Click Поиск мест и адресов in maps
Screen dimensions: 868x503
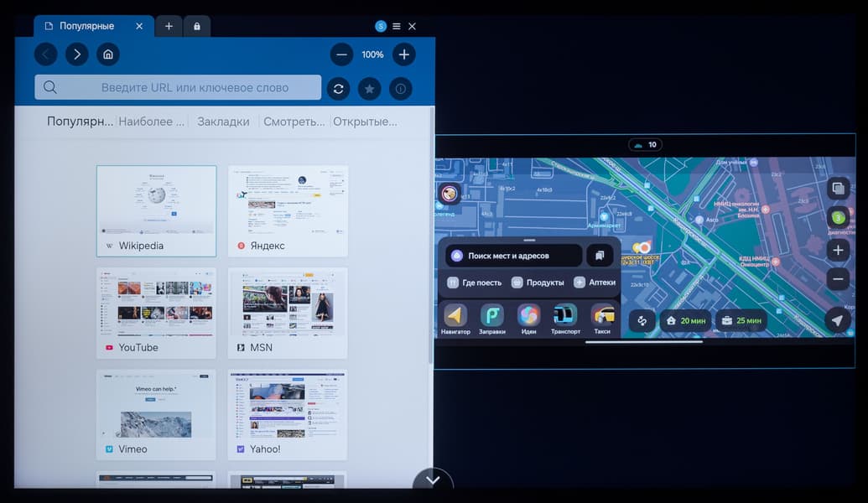[514, 256]
